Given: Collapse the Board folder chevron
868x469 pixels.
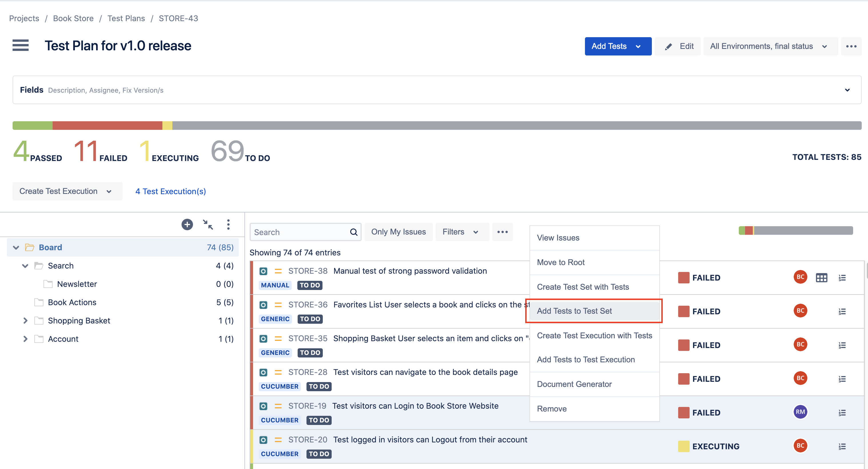Looking at the screenshot, I should (x=16, y=247).
